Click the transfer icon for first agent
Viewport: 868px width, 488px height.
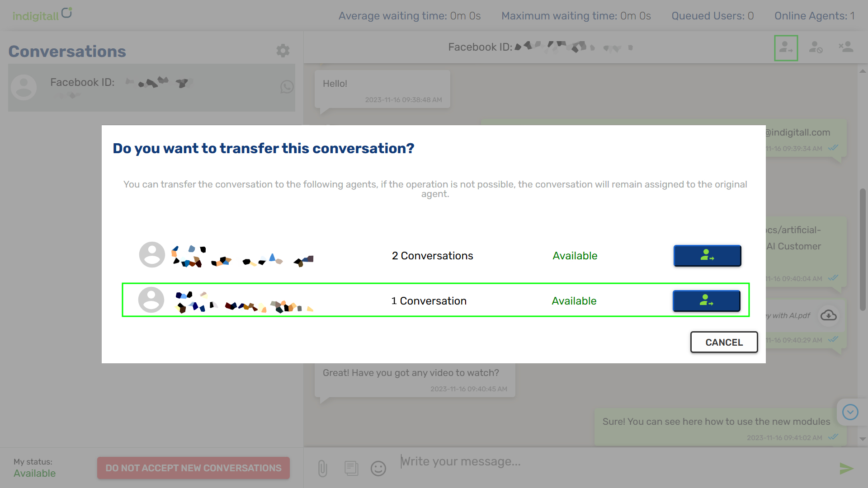(707, 256)
